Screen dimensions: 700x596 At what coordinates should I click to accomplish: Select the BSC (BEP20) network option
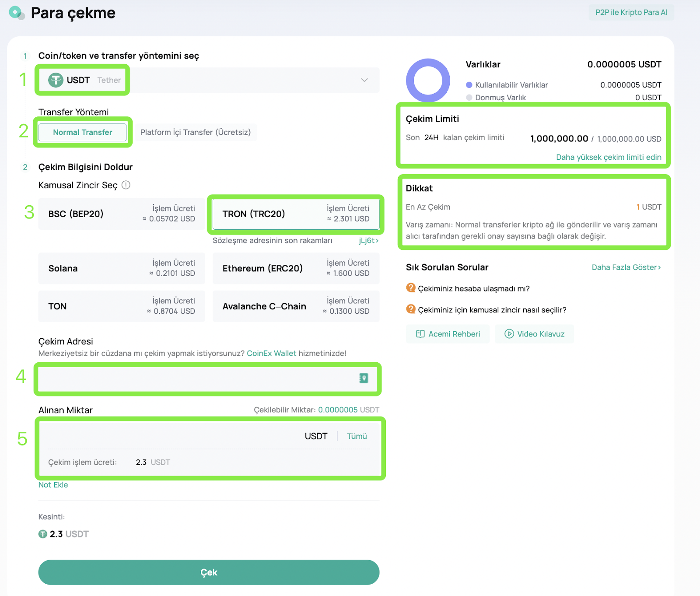(121, 214)
